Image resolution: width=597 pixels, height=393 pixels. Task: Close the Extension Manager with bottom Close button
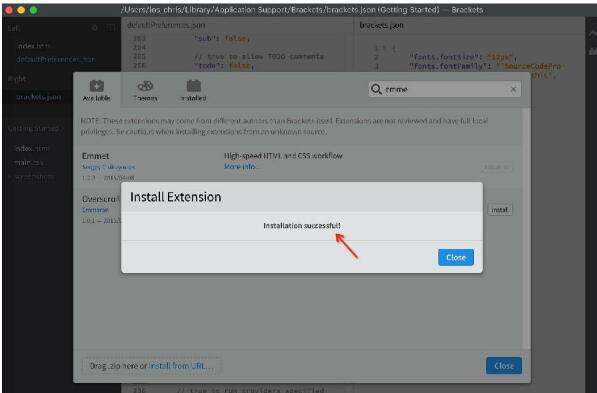tap(504, 366)
